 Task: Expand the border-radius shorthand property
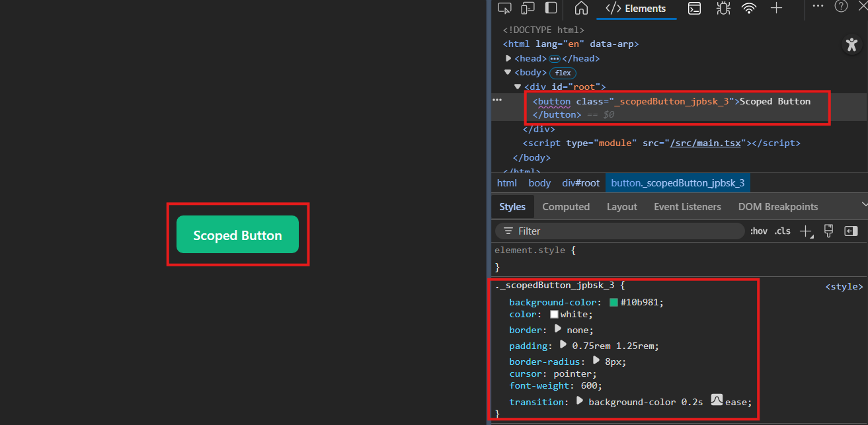click(596, 360)
